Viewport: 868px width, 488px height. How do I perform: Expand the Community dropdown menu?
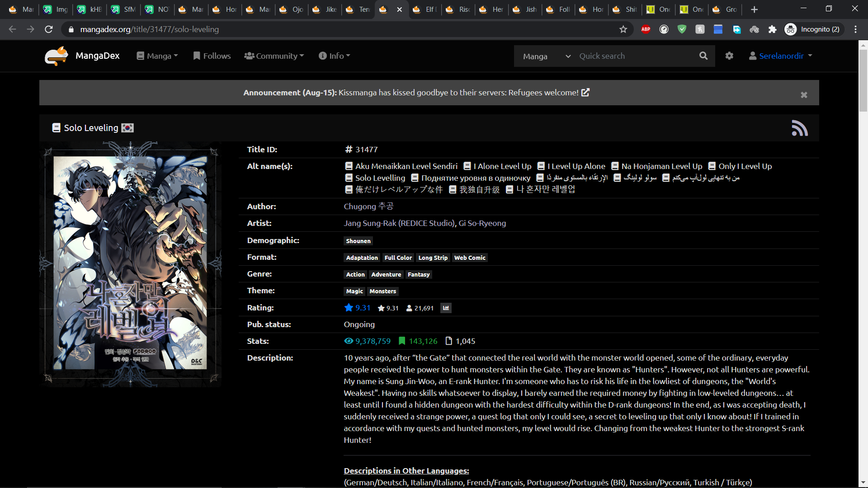pos(274,56)
